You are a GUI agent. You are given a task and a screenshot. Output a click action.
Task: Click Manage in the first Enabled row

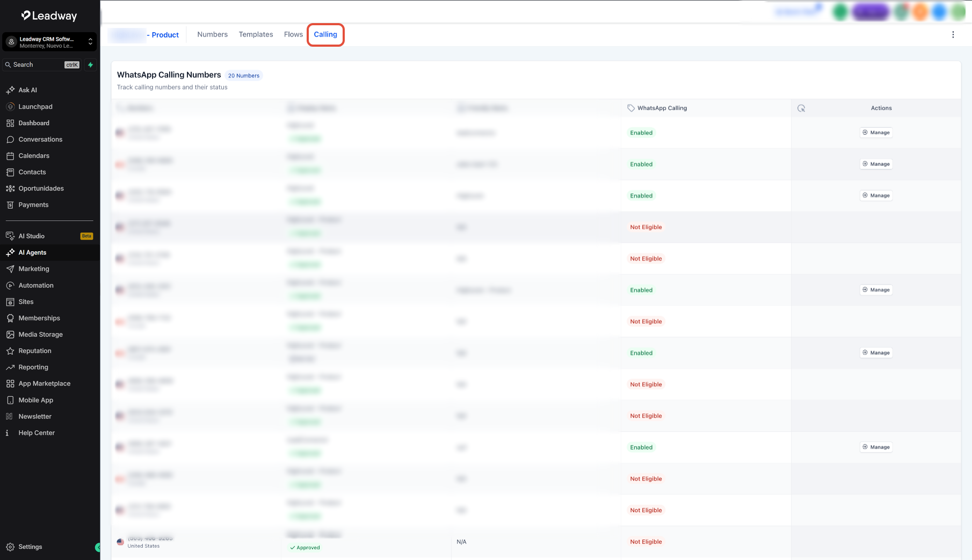[876, 133]
